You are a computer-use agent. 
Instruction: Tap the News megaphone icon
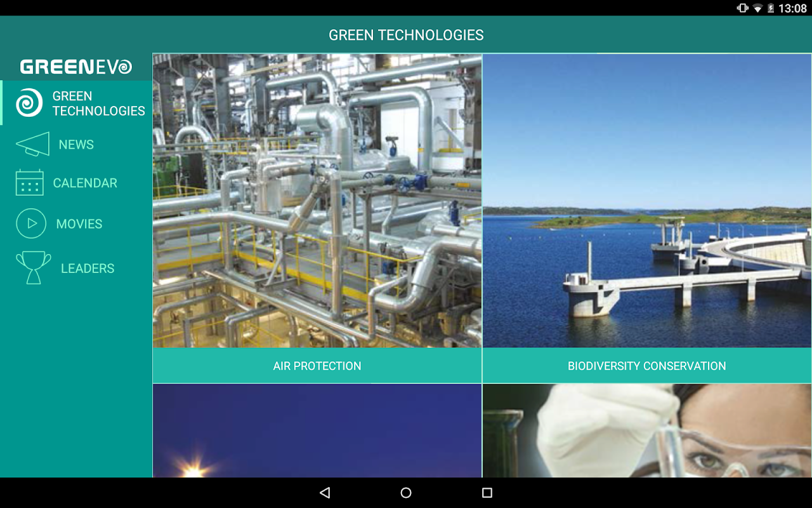click(x=32, y=144)
